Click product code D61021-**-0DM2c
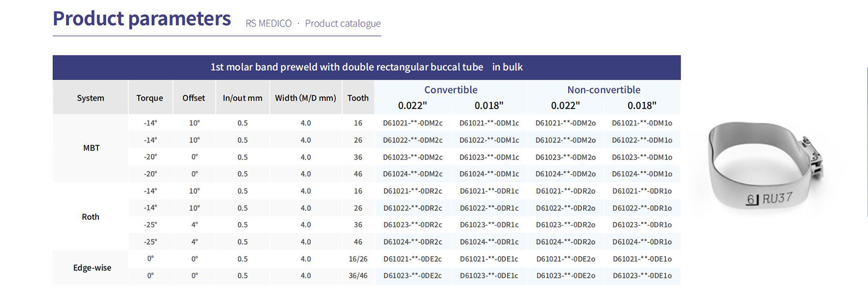 (413, 123)
